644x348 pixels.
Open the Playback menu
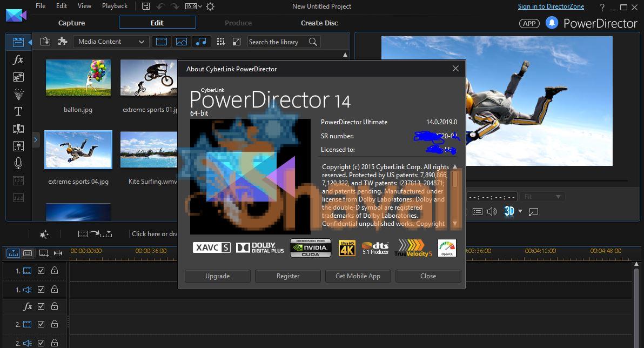[115, 6]
